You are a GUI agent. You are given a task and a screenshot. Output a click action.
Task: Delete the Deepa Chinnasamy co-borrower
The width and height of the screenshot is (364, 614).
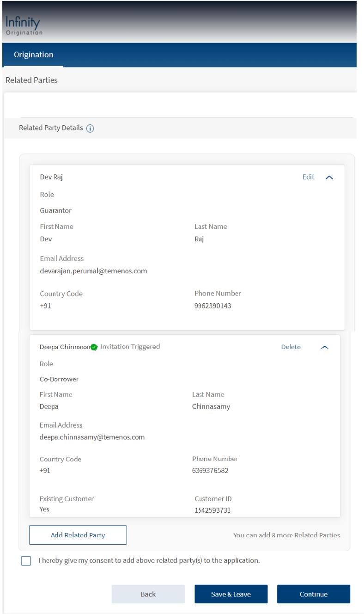click(291, 347)
